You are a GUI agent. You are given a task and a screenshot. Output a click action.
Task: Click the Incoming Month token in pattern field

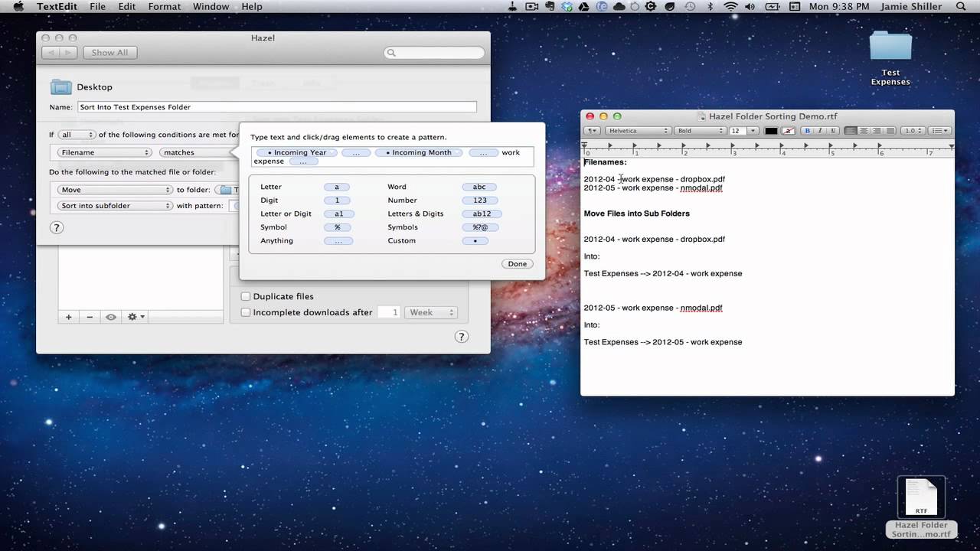(418, 152)
